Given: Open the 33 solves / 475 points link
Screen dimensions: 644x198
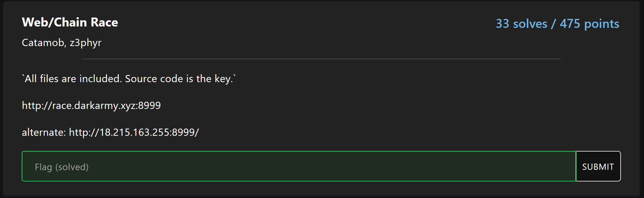Looking at the screenshot, I should [557, 24].
